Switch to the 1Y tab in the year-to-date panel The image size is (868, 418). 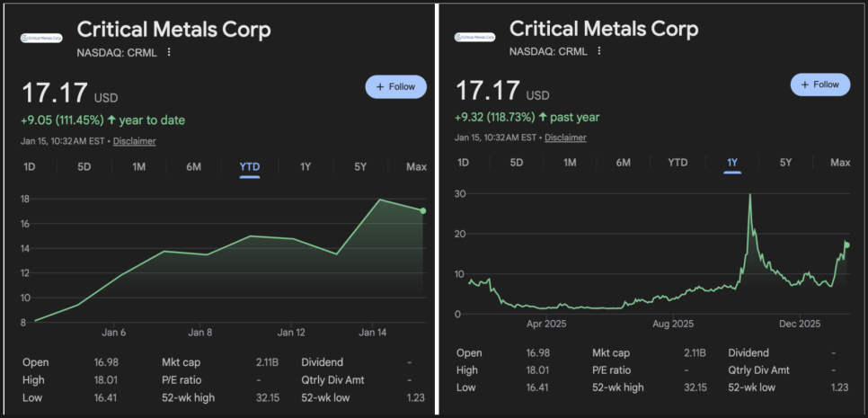click(306, 166)
